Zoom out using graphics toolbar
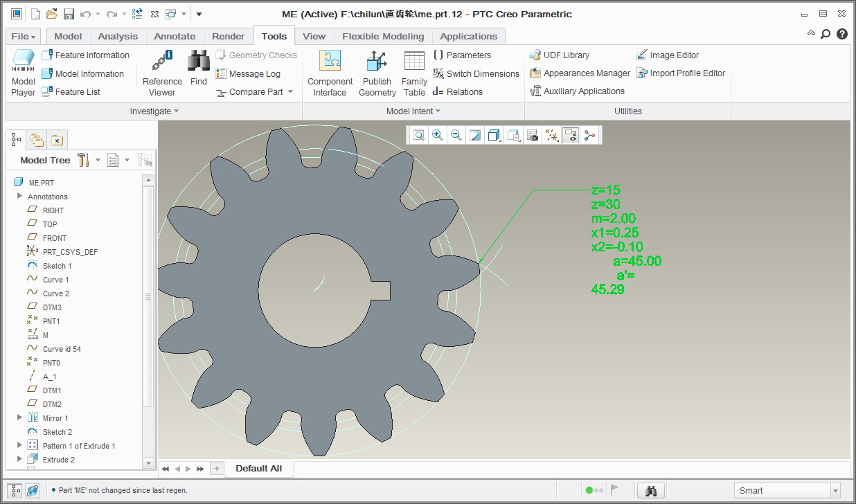Image resolution: width=856 pixels, height=504 pixels. tap(456, 135)
